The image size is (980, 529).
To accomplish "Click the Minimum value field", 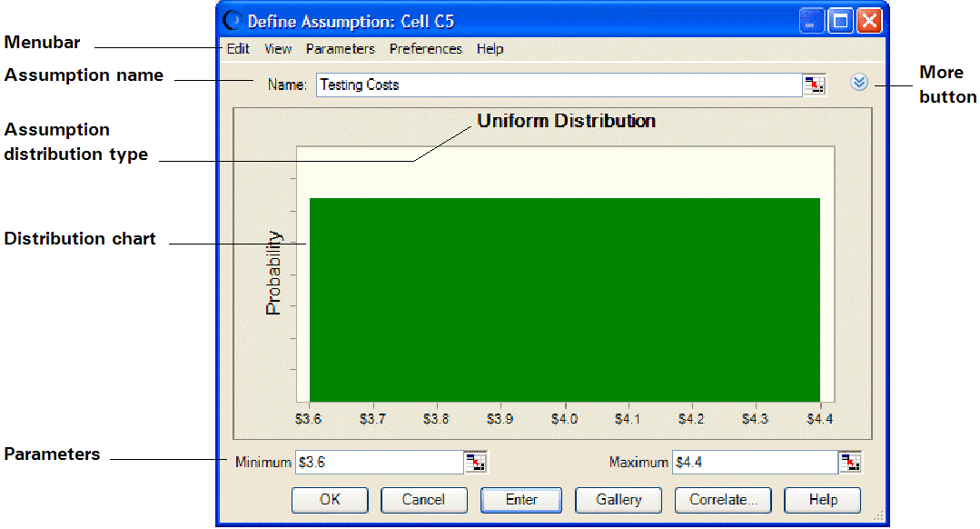I will point(379,462).
